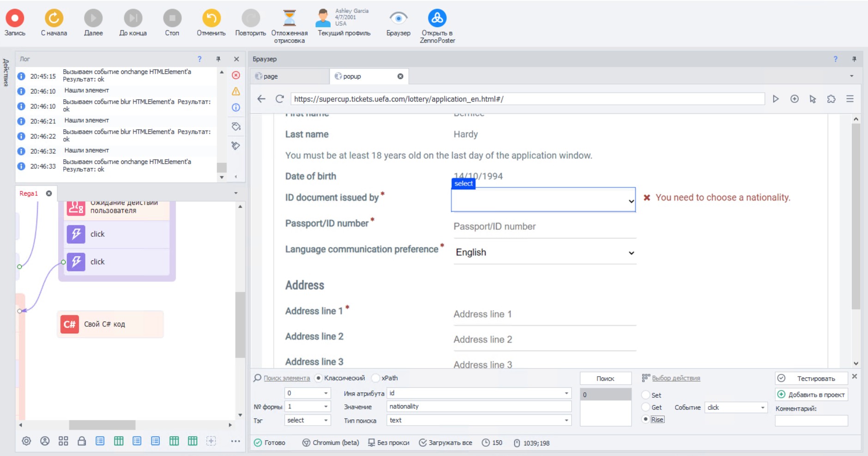The image size is (868, 456).
Task: Select the xPath search radio button
Action: pos(376,378)
